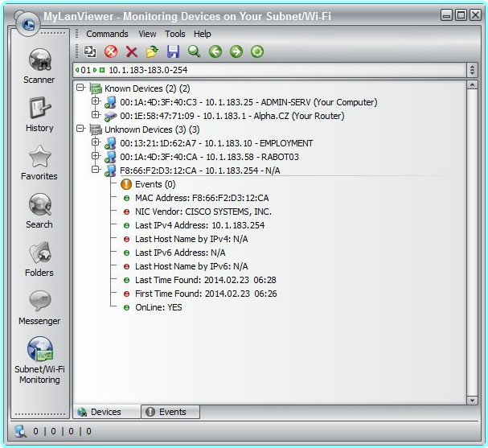This screenshot has width=488, height=448.
Task: Expand the ADMIN-SERV device node
Action: click(x=95, y=101)
